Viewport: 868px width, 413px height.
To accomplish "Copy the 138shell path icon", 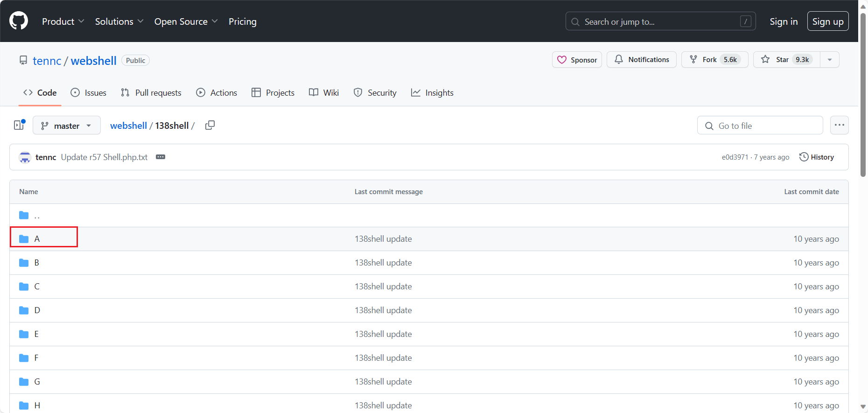I will click(x=210, y=125).
